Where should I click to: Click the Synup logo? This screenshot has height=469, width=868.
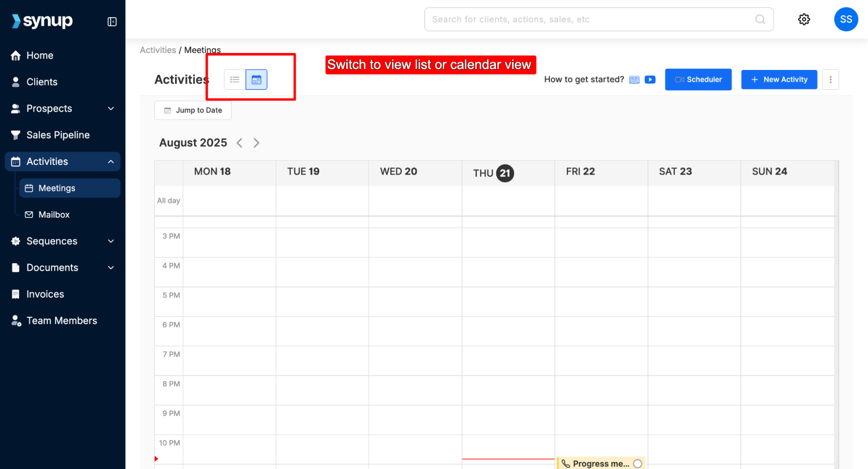coord(42,20)
